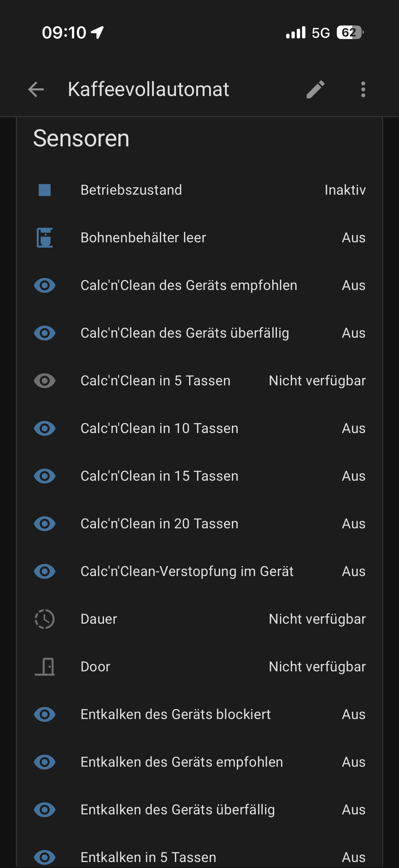Open the Calc'n'Clean in 15 Tassen row

199,476
